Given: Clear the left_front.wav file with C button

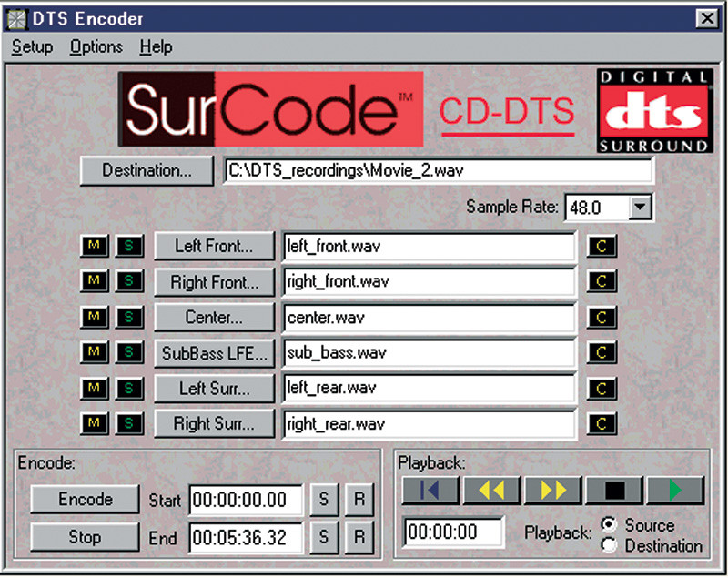Looking at the screenshot, I should (602, 246).
